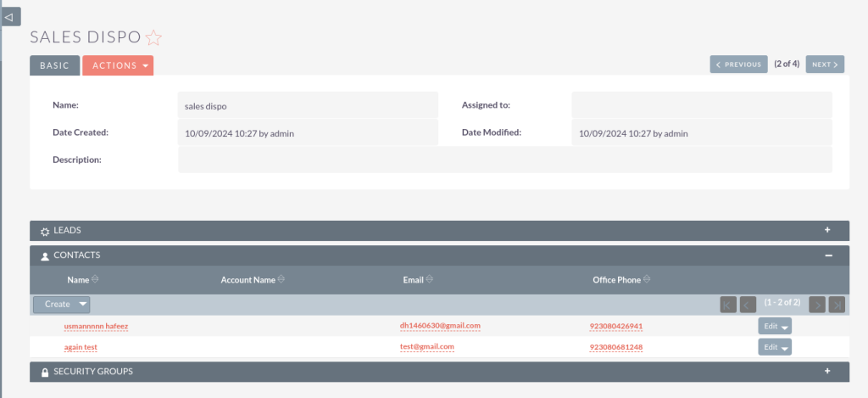This screenshot has height=398, width=868.
Task: Click the Previous record button
Action: tap(738, 64)
